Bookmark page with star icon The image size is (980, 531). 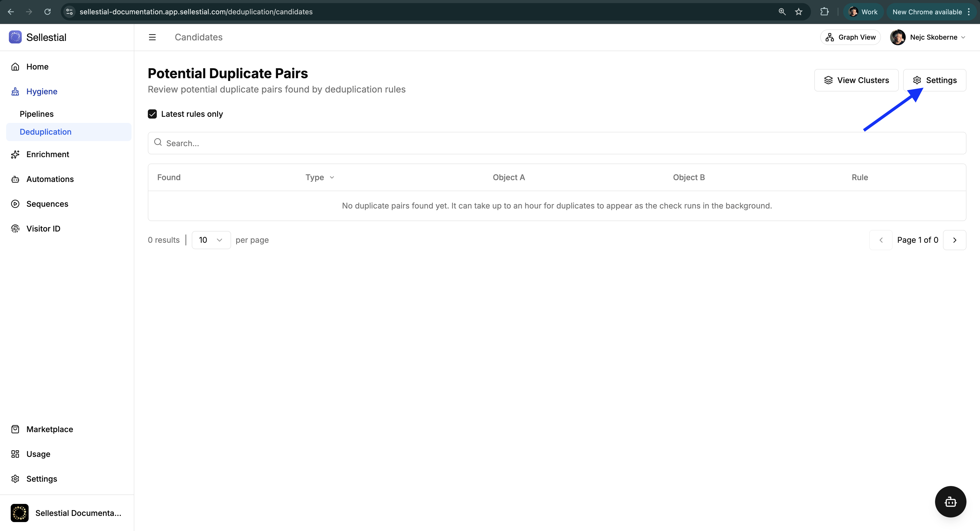tap(798, 12)
